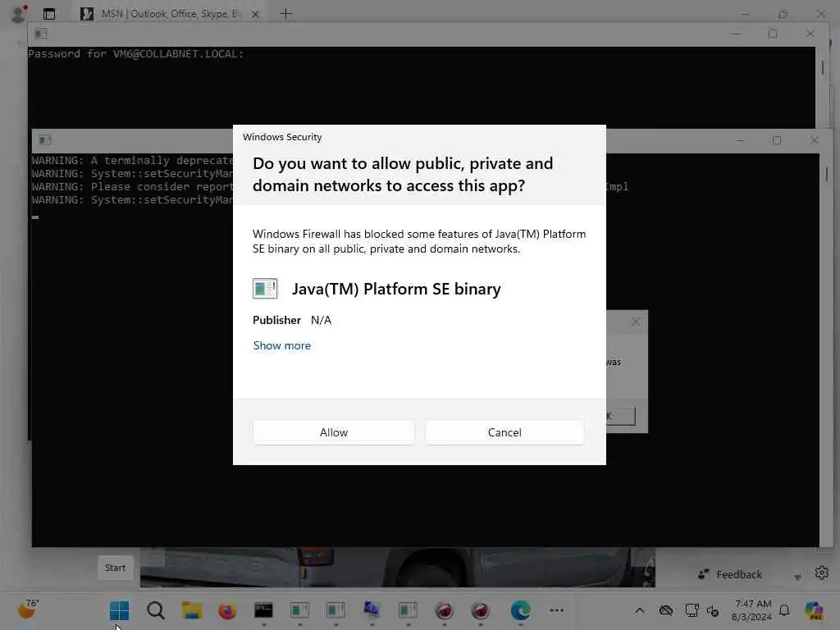This screenshot has height=630, width=840.
Task: Click the Java window icon next to Command Prompt
Action: pyautogui.click(x=299, y=610)
